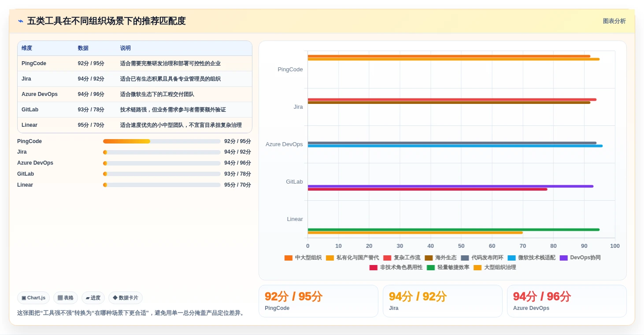Toggle the 代码发布闭环 legend item
644x335 pixels.
click(482, 258)
